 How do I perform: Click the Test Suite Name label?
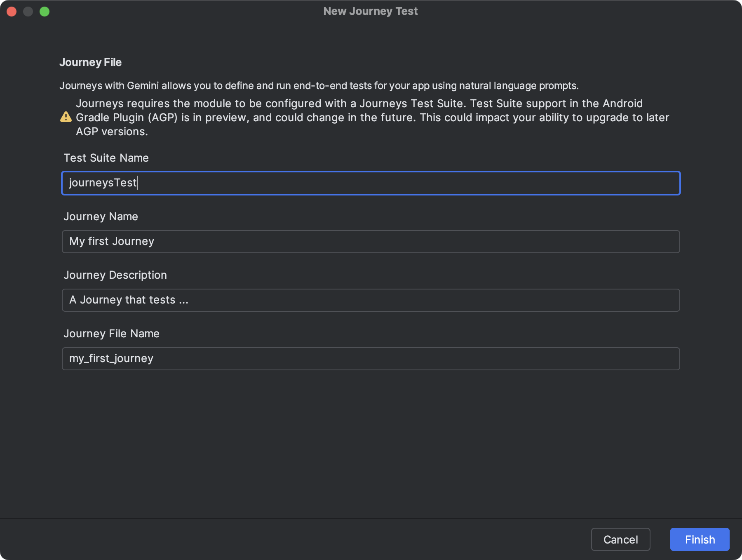coord(106,158)
